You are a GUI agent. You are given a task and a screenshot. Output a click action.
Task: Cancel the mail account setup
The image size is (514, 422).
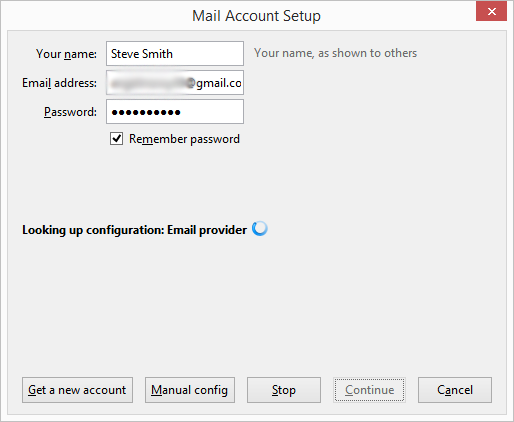pos(455,390)
